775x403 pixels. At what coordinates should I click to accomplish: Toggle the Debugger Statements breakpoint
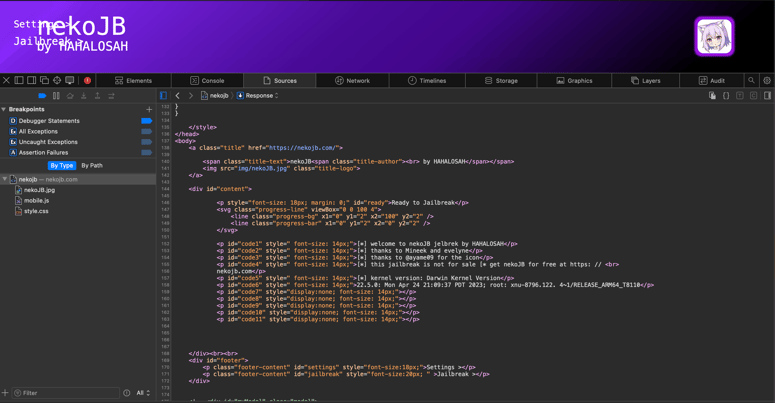tap(146, 121)
